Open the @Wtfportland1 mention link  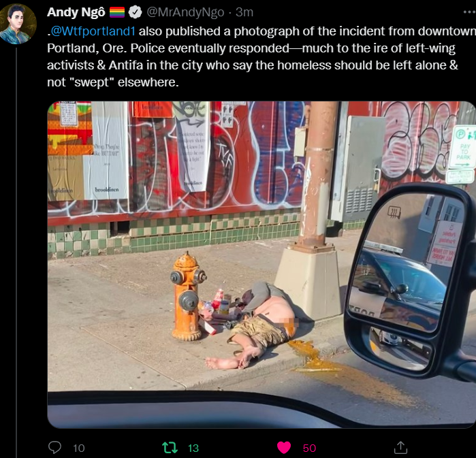(93, 31)
